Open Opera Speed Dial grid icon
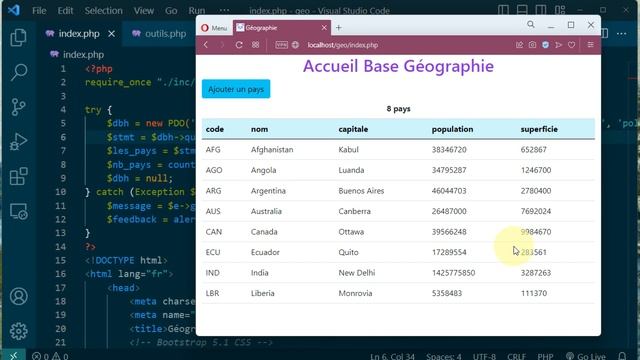 pos(256,45)
